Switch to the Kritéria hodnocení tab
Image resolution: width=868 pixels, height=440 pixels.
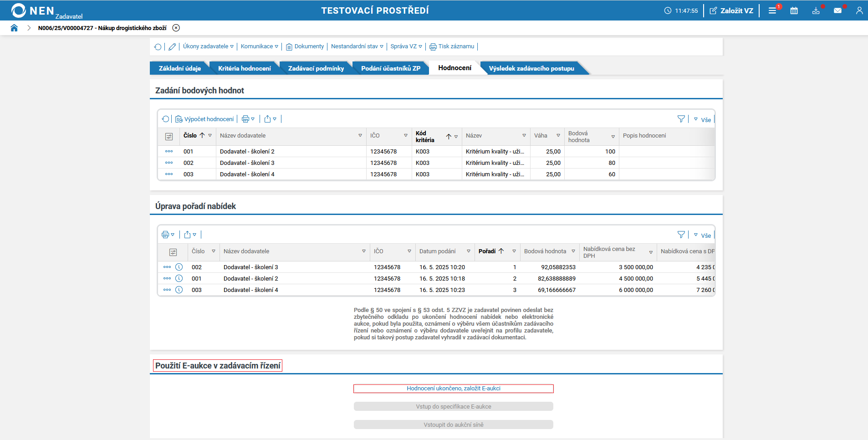[244, 68]
